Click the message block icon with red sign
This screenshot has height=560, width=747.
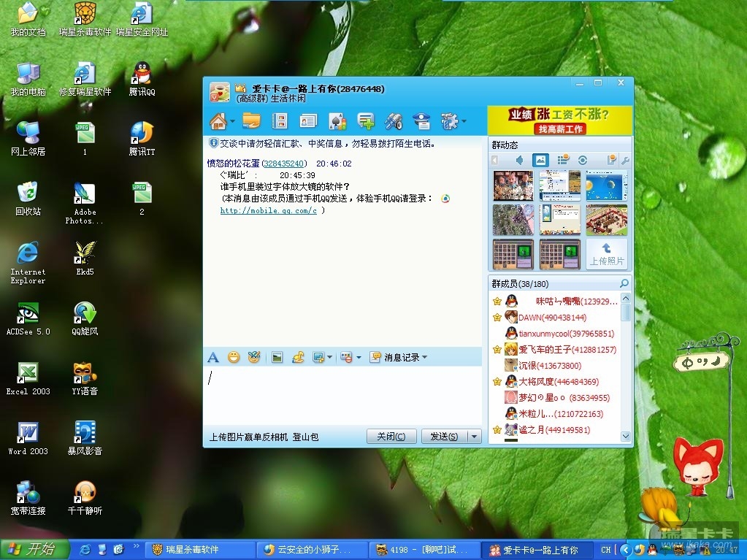(346, 357)
